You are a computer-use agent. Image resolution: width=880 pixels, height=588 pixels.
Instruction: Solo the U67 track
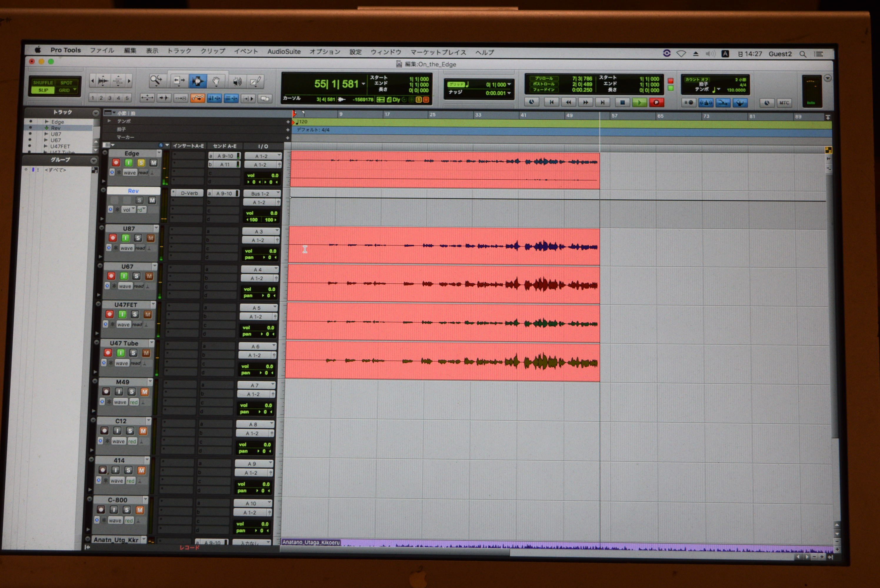click(x=136, y=276)
